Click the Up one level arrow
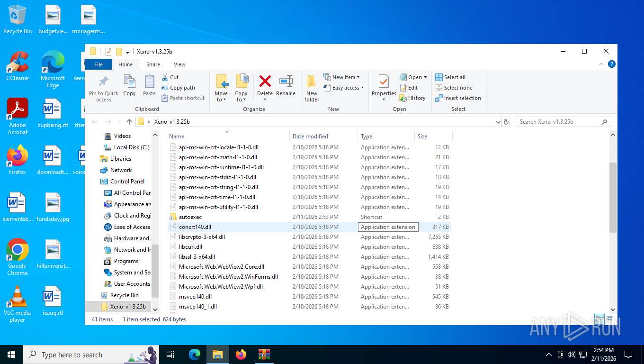 (129, 122)
